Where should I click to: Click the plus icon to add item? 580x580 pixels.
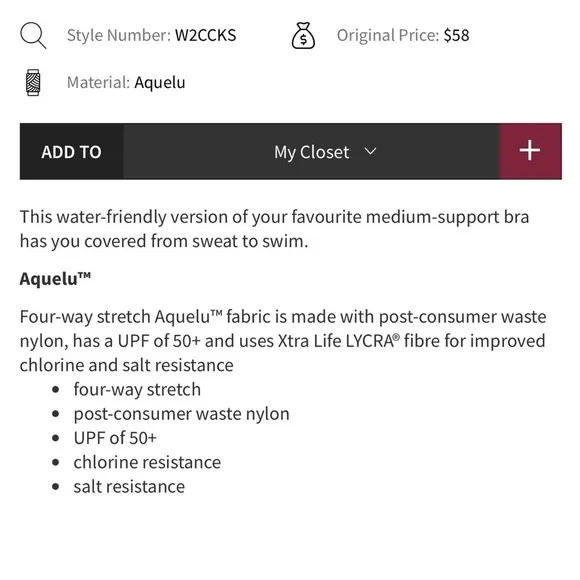(x=530, y=151)
